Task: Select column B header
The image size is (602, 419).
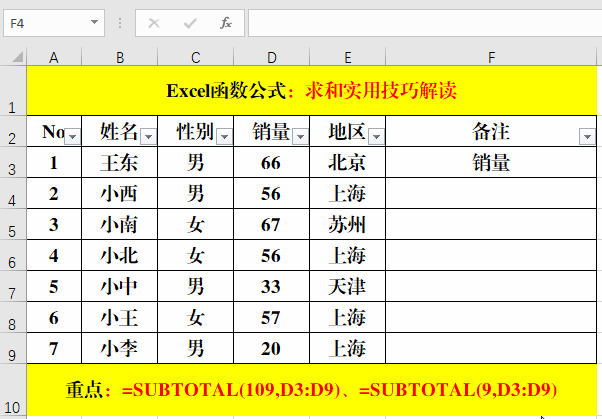Action: pos(120,57)
